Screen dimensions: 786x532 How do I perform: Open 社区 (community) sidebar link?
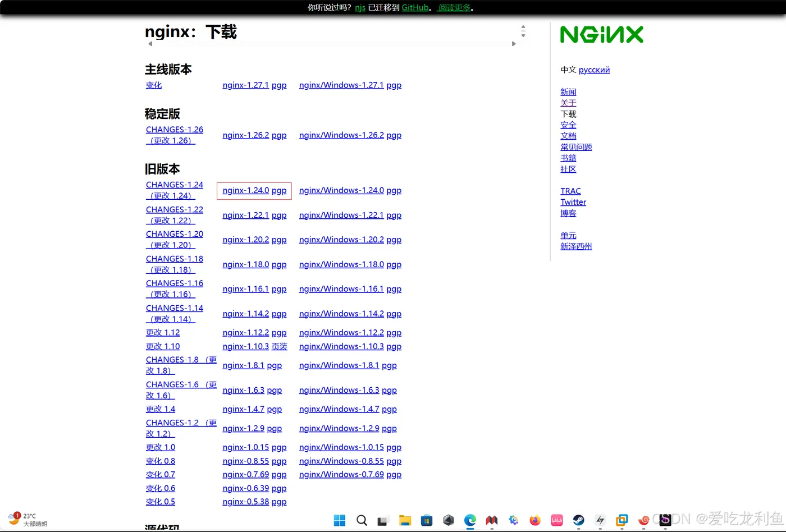tap(568, 169)
